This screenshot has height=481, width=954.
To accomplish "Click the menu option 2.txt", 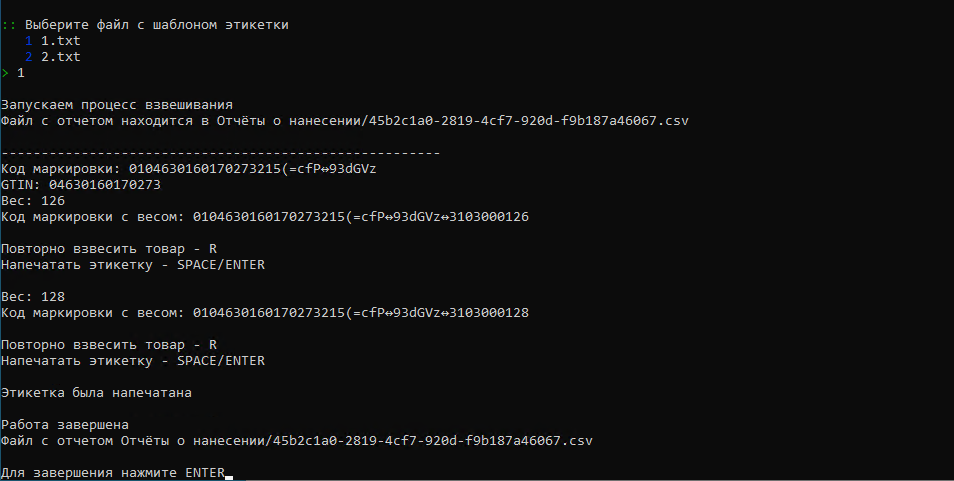I will click(60, 57).
